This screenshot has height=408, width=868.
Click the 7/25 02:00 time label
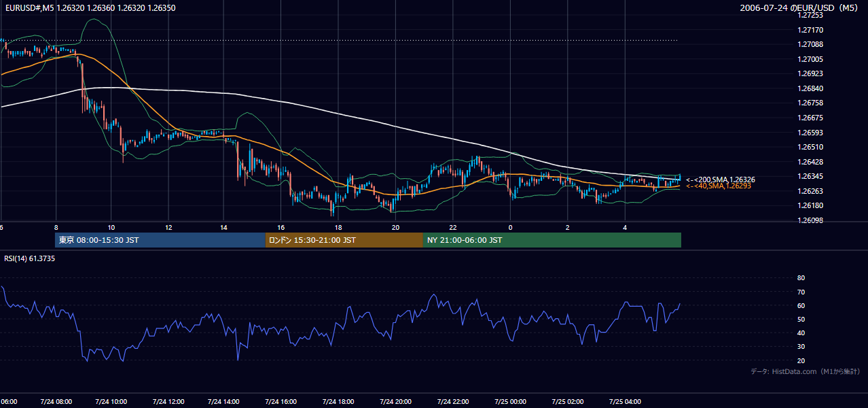[x=568, y=402]
